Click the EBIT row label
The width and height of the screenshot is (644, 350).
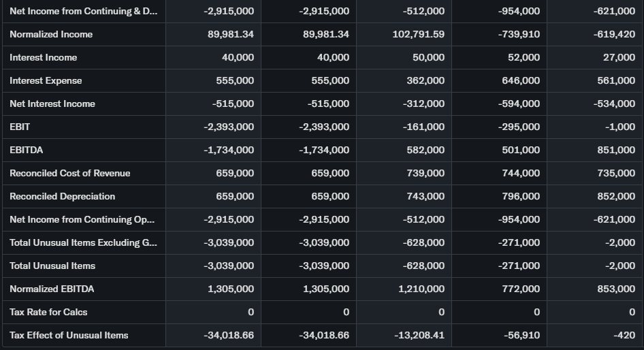(20, 127)
